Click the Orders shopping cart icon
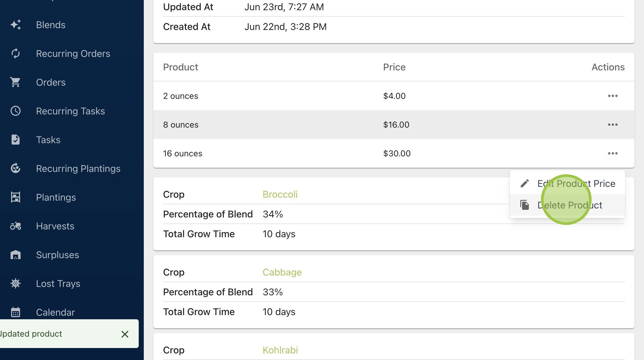Screen dimensions: 644x360 point(15,82)
